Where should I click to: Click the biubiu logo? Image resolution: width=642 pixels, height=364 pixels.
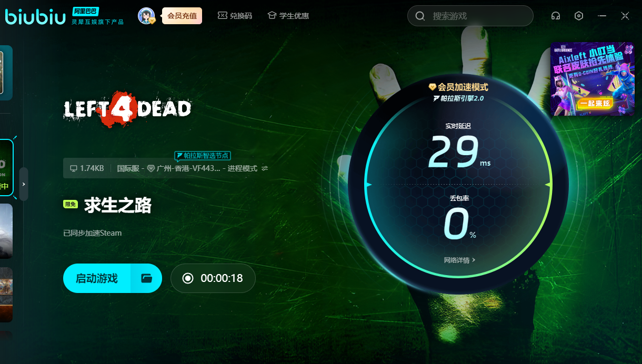coord(35,16)
